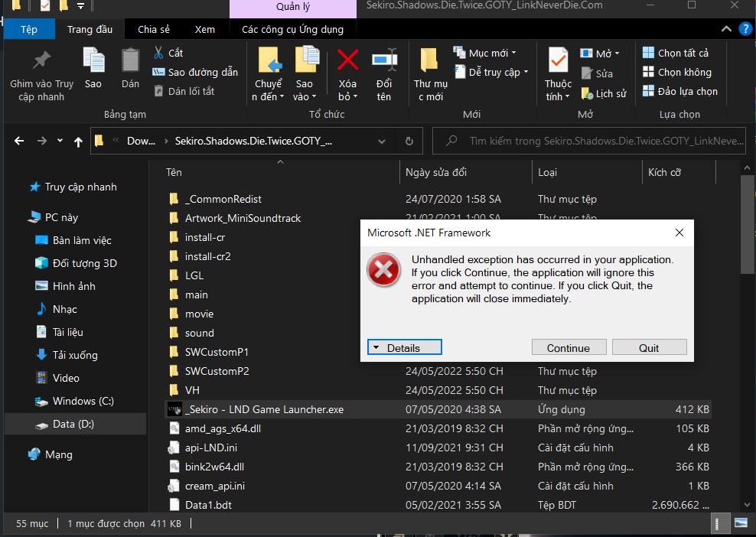Switch to Chia sẻ ribbon tab
Screen dimensions: 756x537
pos(154,29)
